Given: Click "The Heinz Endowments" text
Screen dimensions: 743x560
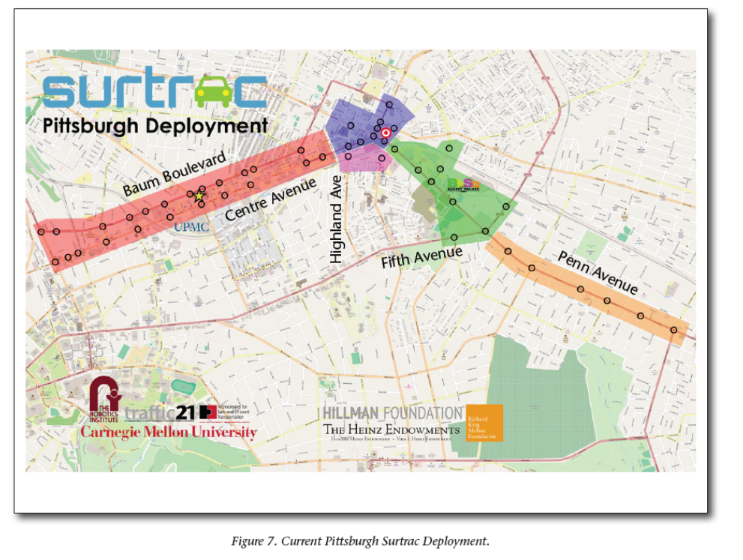Looking at the screenshot, I should pos(391,430).
